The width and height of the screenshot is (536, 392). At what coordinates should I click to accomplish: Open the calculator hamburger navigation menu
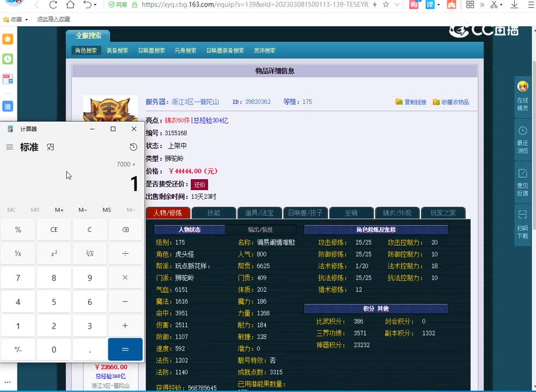9,147
